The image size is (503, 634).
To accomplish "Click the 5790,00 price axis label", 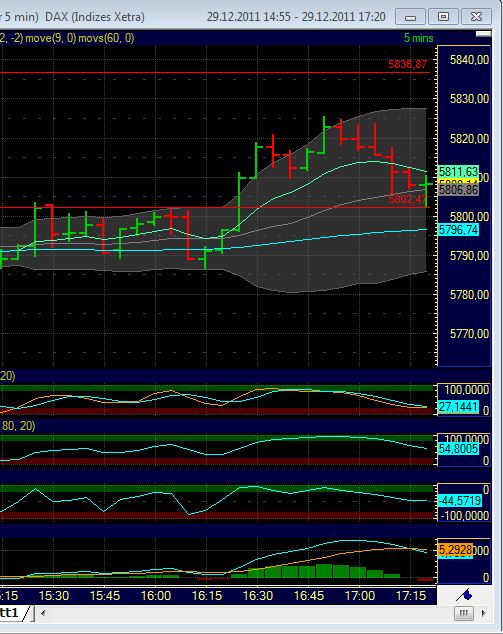I will 469,256.
